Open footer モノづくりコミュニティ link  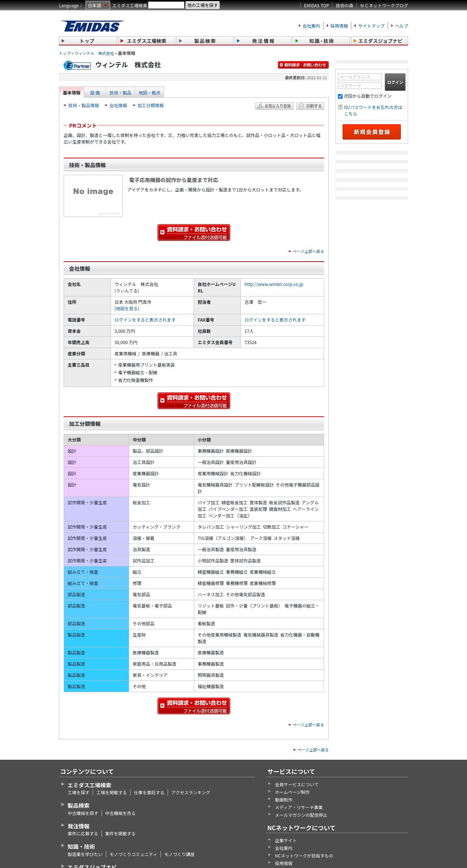point(133,855)
